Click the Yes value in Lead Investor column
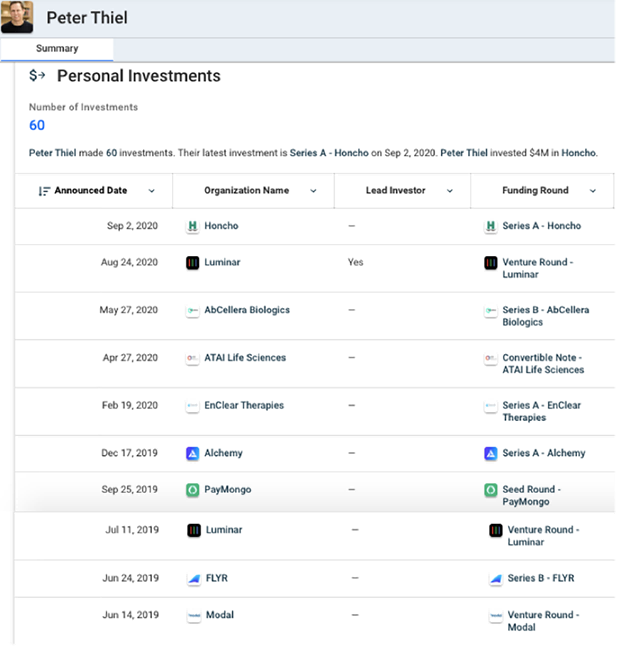 (355, 263)
